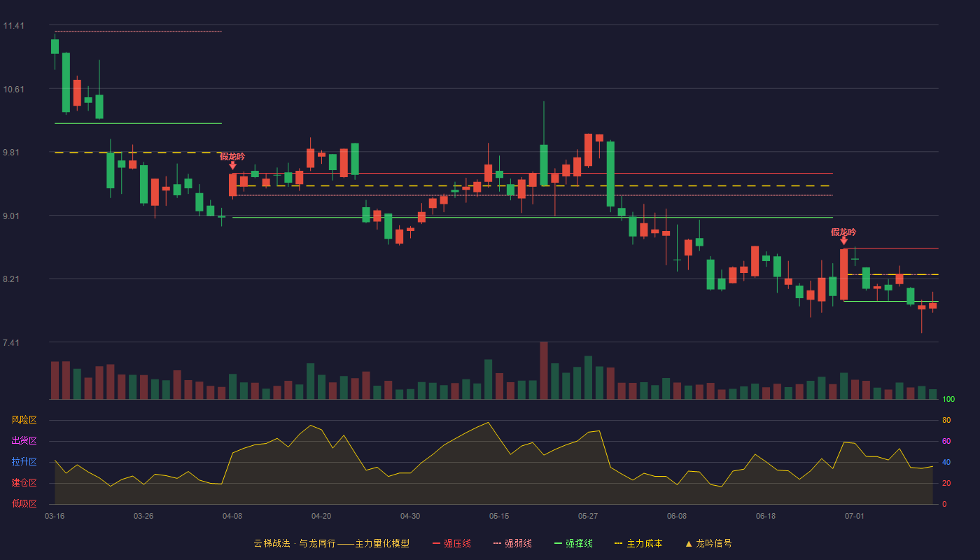Click the 05-27 date label
980x560 pixels.
[x=588, y=516]
